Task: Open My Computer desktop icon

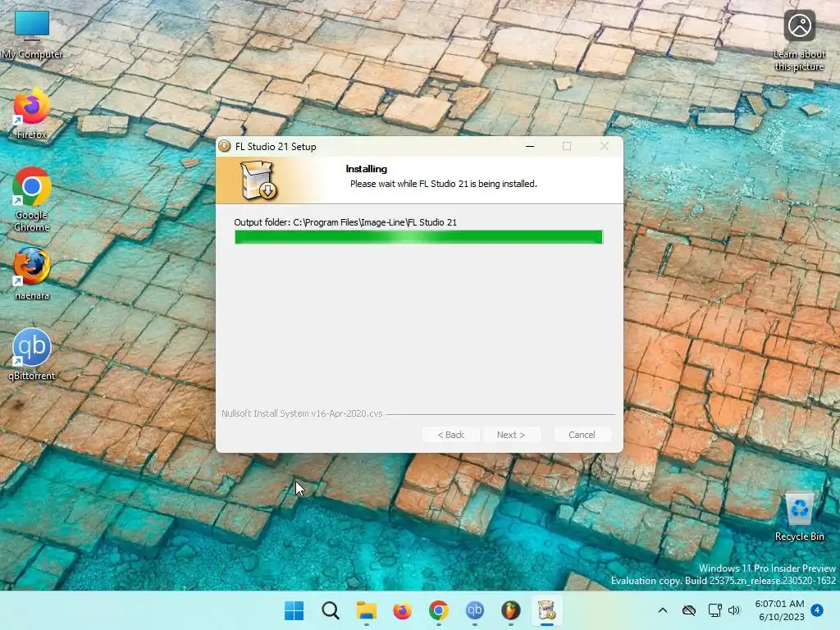Action: tap(32, 34)
